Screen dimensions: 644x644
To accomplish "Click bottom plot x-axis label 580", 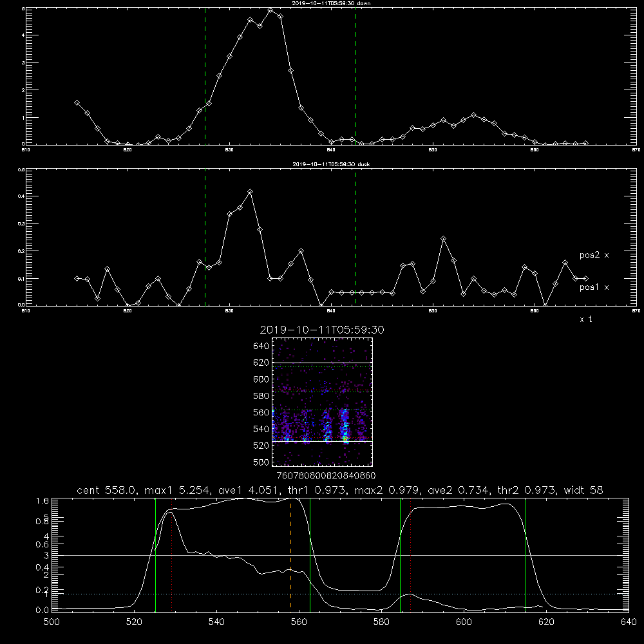I will (381, 622).
